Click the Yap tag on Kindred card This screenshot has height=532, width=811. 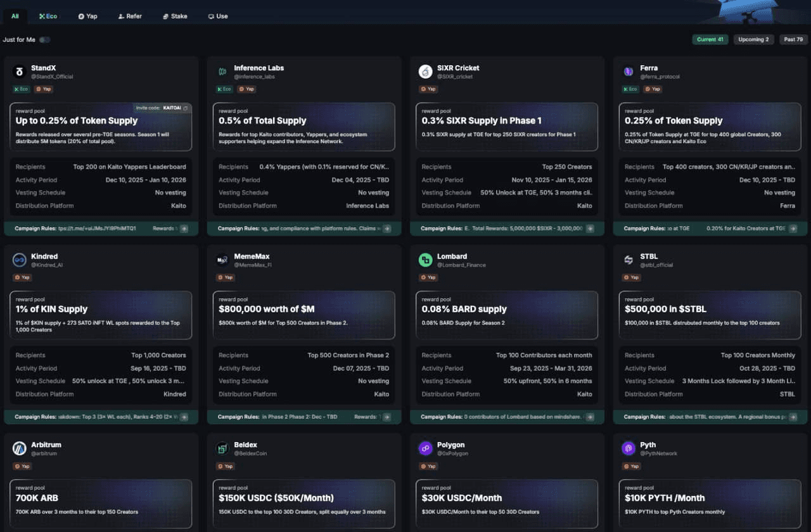click(22, 277)
